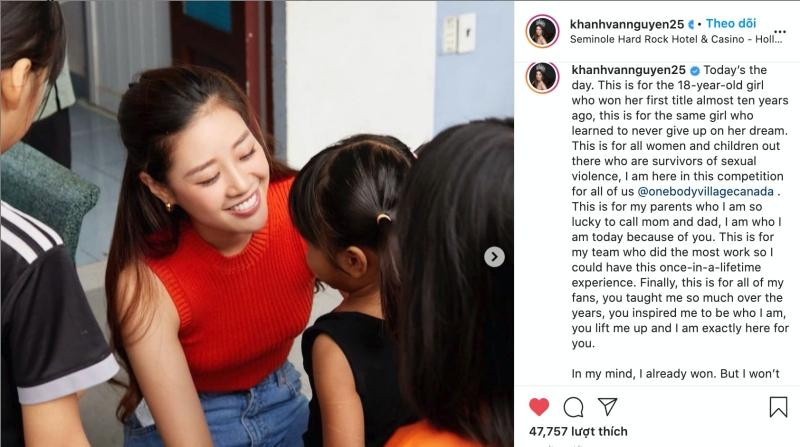Like the post with the heart icon

[539, 407]
